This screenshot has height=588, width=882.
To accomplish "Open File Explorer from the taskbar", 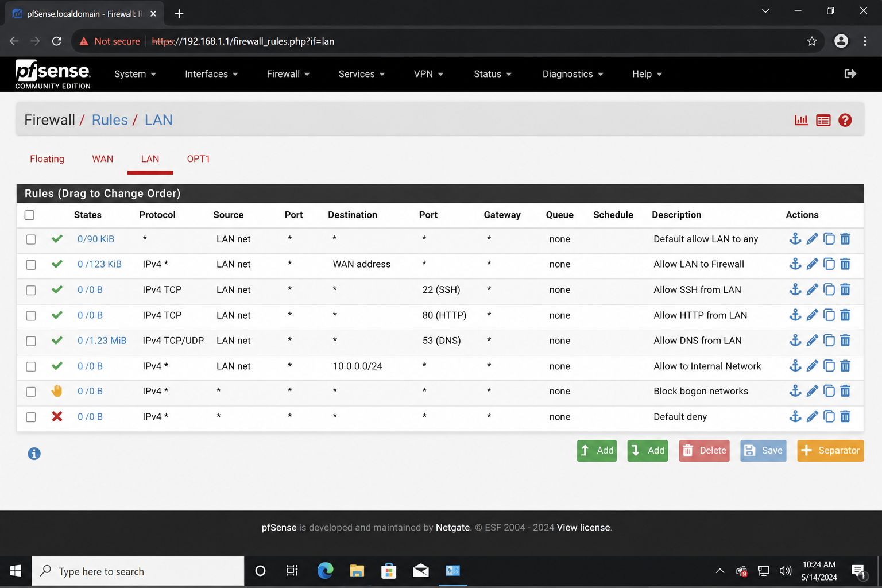I will [357, 571].
